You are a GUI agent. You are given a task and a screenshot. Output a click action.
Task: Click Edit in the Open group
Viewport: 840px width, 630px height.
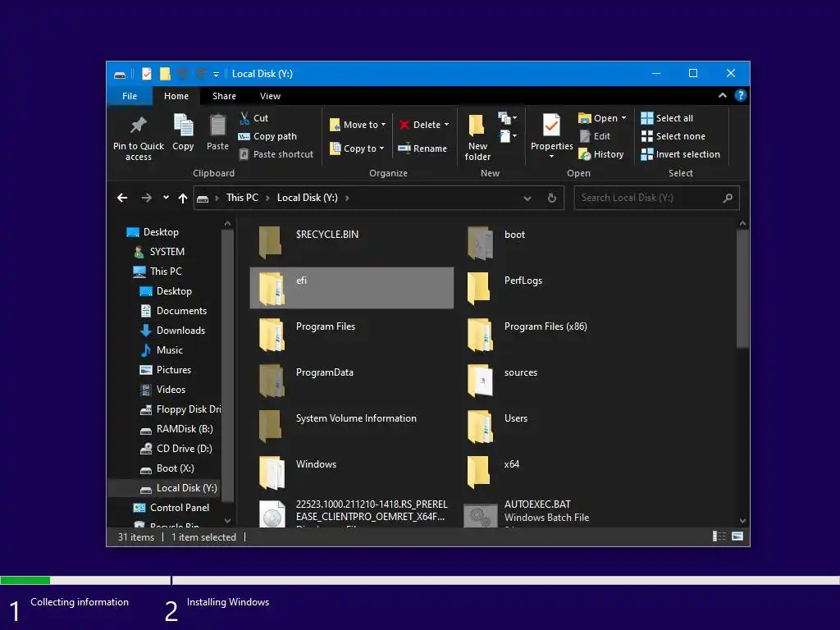point(595,136)
